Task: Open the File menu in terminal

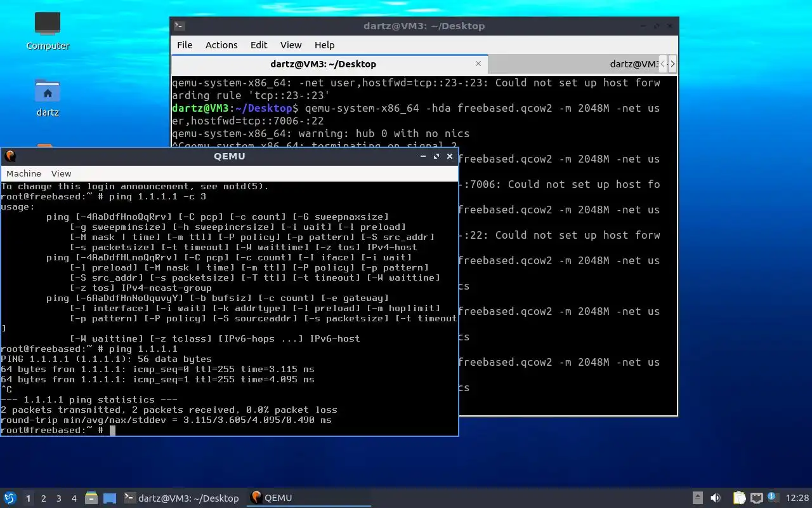Action: tap(185, 44)
